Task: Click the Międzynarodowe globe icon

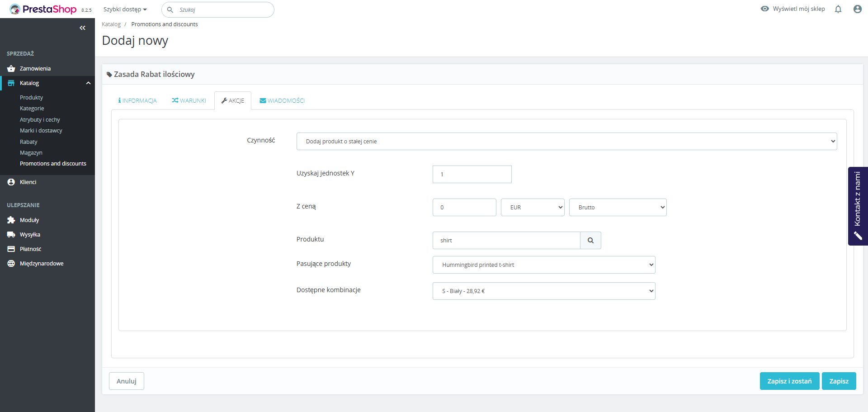Action: click(x=11, y=264)
